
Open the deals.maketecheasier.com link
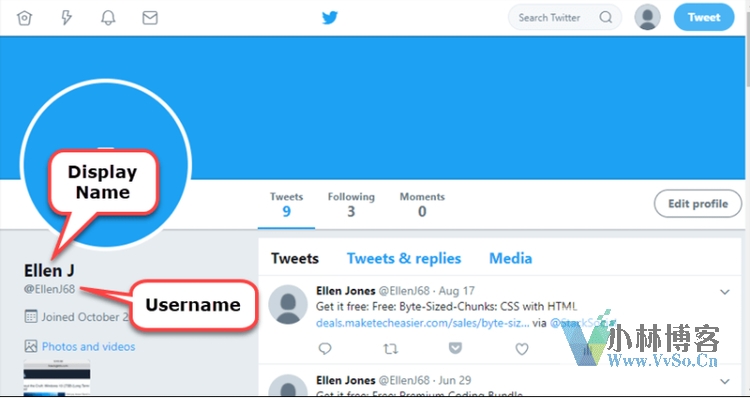422,323
